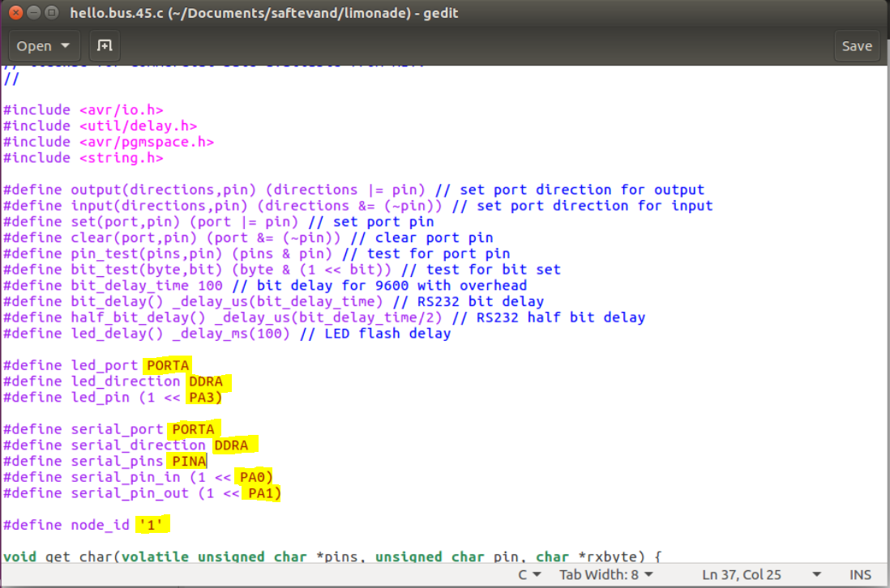
Task: Click the #include <avr/pgmspace.h> line
Action: (x=109, y=142)
